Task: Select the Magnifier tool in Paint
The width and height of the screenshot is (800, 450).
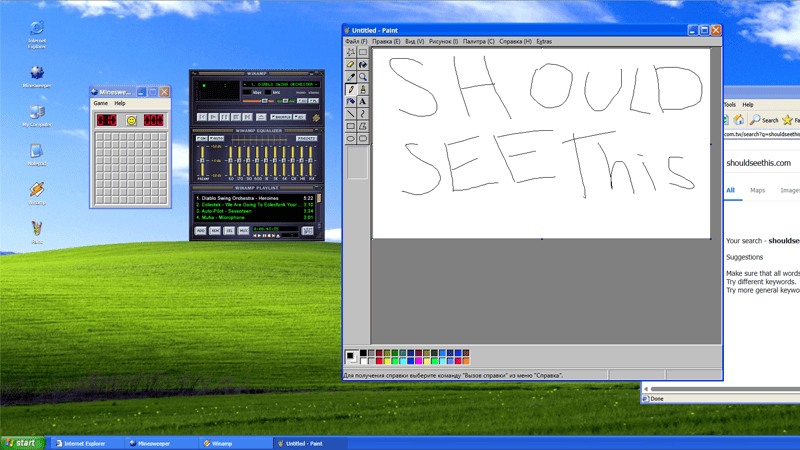Action: [x=363, y=77]
